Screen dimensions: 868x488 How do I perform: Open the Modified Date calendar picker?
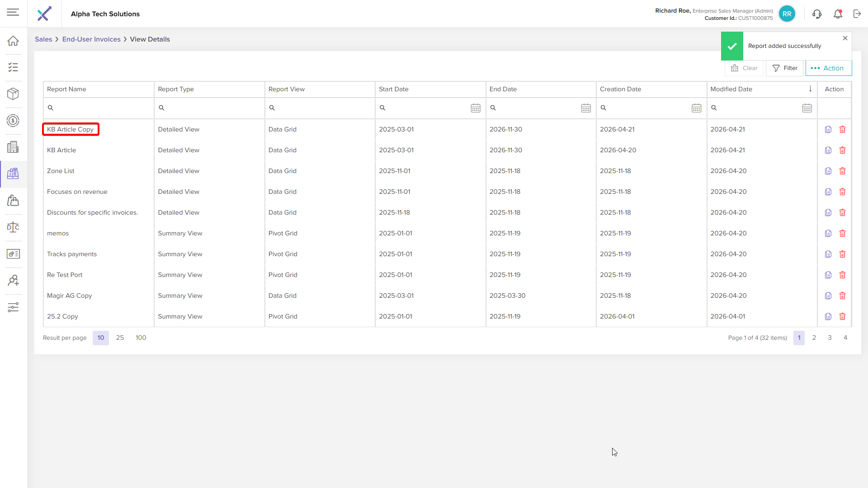807,108
